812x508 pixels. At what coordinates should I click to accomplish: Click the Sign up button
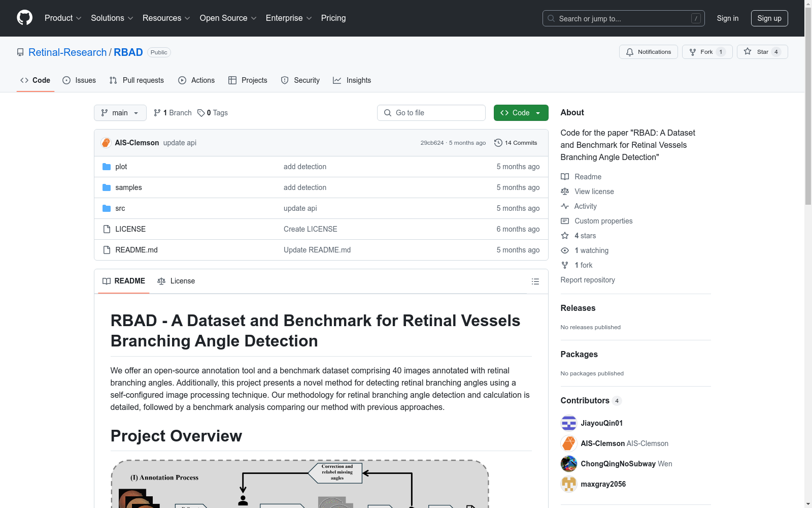point(769,18)
